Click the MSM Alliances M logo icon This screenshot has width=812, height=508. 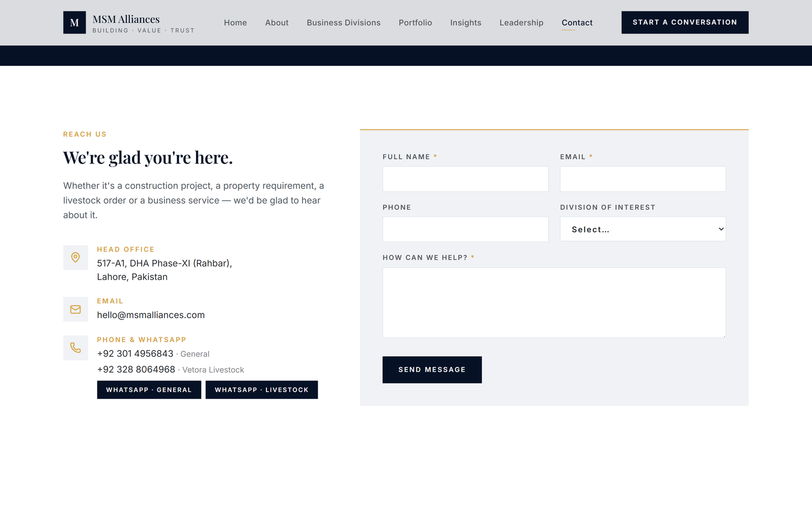pyautogui.click(x=74, y=22)
